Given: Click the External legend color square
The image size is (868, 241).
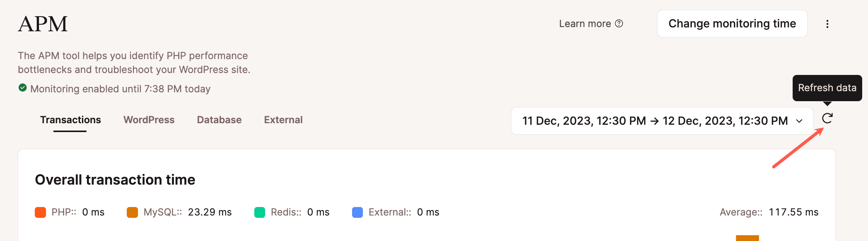Looking at the screenshot, I should [357, 212].
